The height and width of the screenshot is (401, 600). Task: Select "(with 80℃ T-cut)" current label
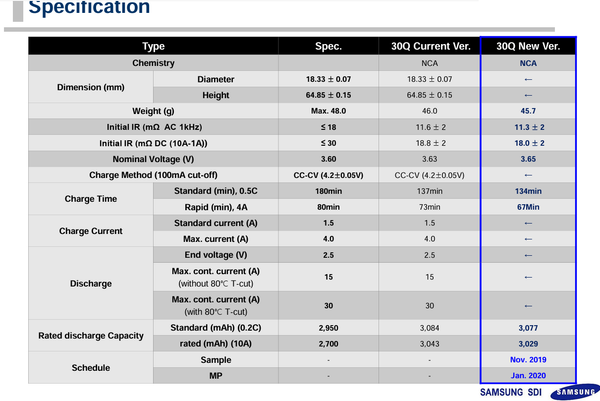(x=216, y=312)
